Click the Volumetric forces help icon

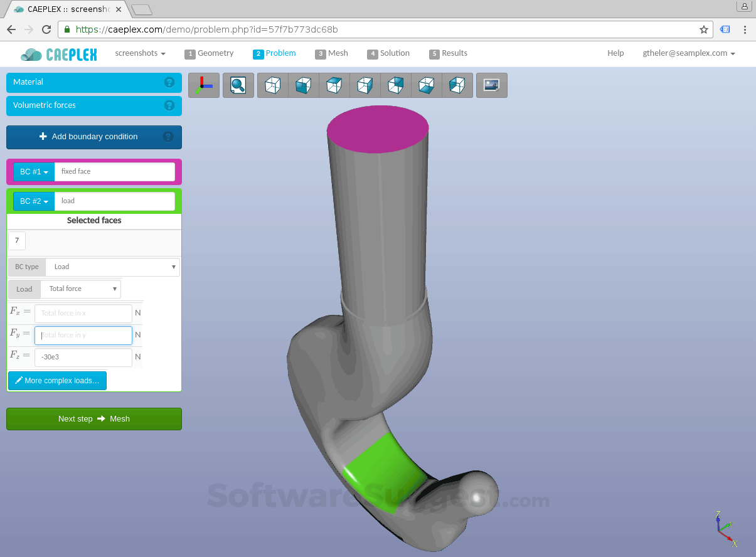pyautogui.click(x=169, y=106)
